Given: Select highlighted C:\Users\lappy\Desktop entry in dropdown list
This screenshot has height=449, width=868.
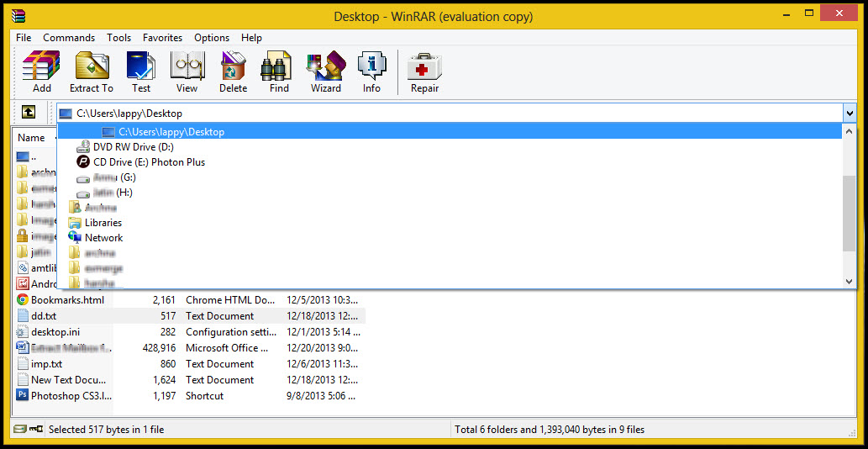Looking at the screenshot, I should point(450,132).
